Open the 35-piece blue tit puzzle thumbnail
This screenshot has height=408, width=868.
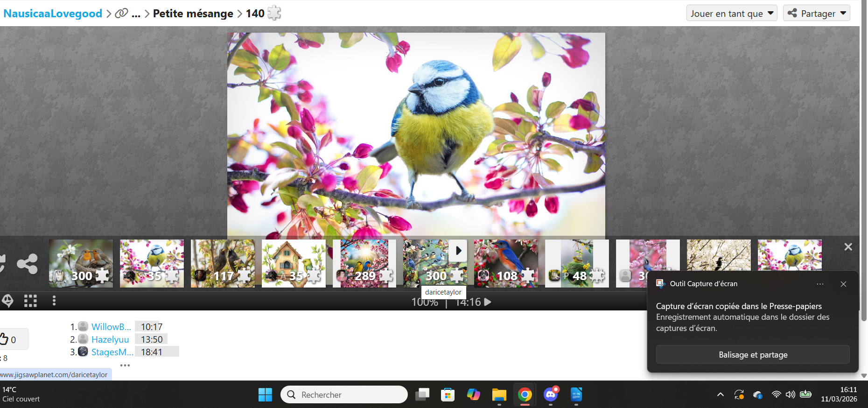point(152,263)
